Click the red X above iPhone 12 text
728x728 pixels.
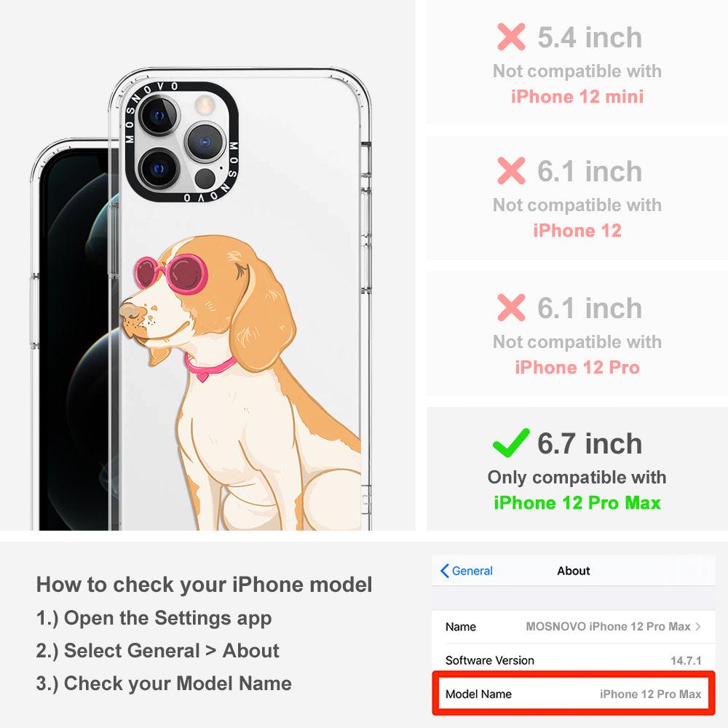click(x=511, y=170)
